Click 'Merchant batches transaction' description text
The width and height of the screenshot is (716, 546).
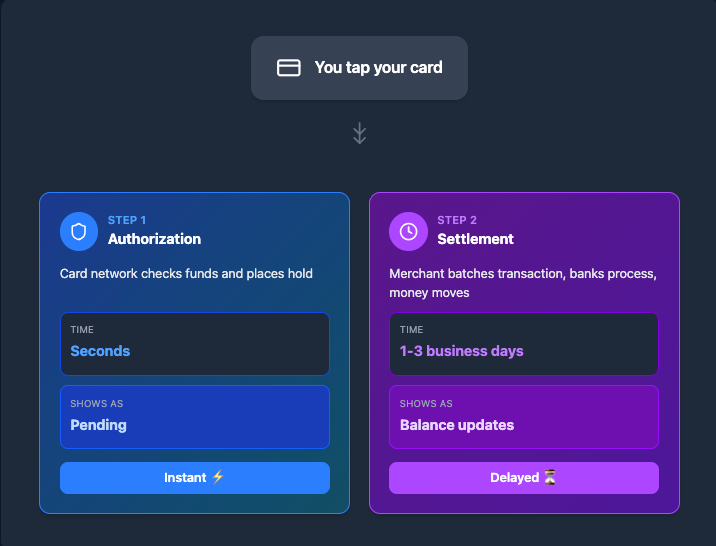tap(523, 283)
